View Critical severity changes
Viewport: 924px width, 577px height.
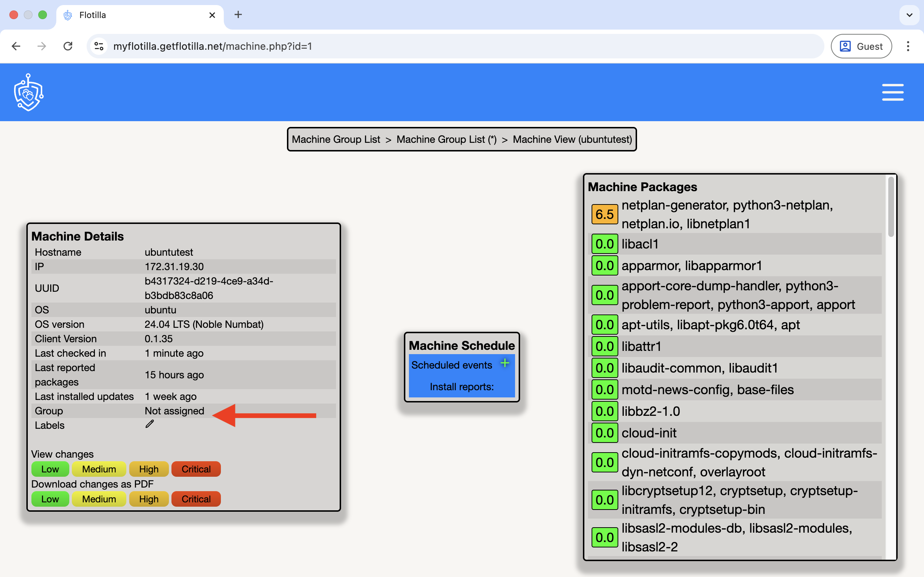[196, 469]
